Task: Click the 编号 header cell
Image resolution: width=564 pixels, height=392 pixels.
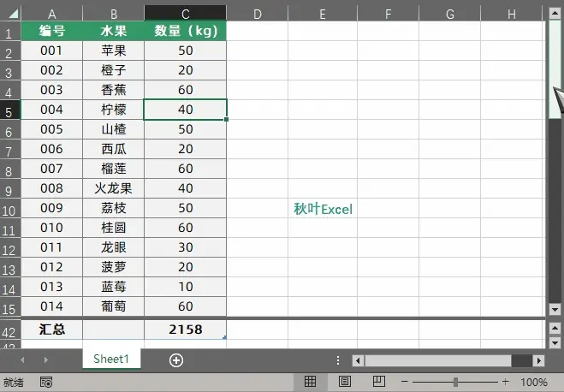Action: tap(52, 31)
